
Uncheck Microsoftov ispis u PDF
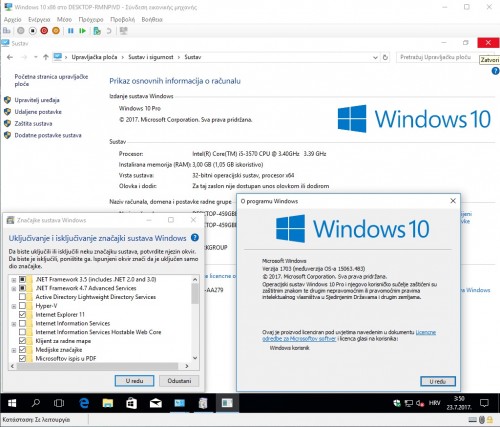[22, 358]
